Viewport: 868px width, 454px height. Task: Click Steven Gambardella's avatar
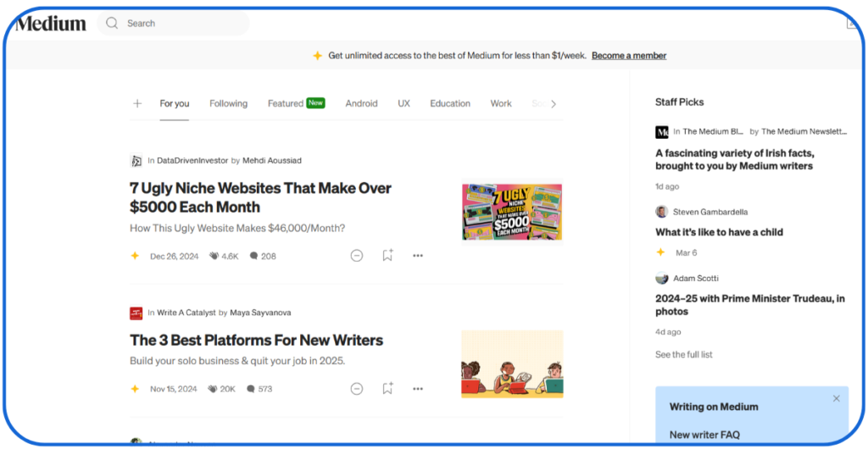661,212
